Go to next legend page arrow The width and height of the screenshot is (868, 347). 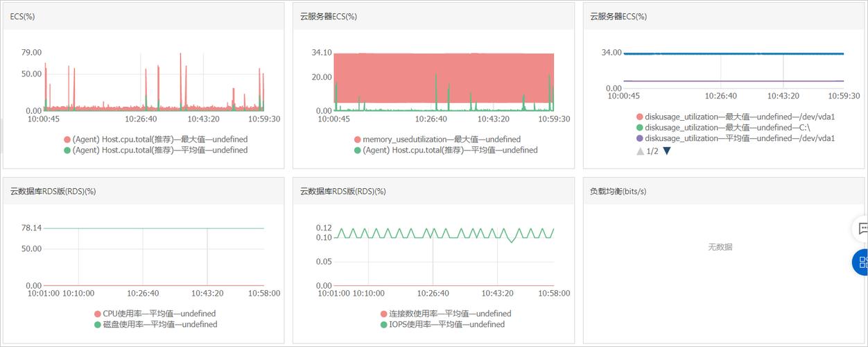[667, 151]
